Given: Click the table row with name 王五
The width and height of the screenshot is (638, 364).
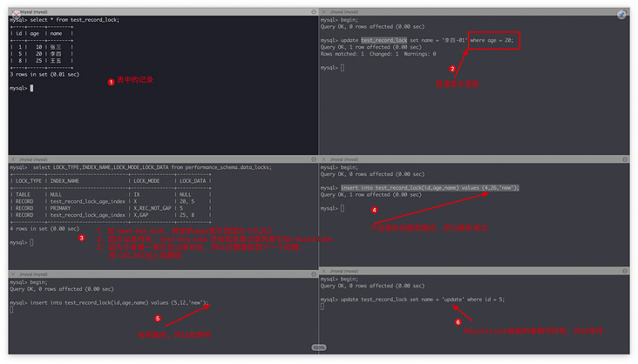Looking at the screenshot, I should [x=42, y=61].
